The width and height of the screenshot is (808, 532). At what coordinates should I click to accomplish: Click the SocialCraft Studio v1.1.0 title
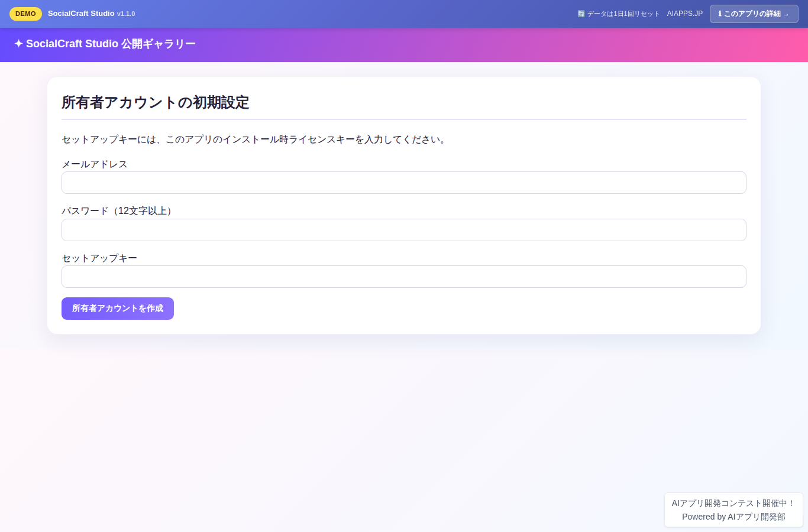tap(91, 14)
